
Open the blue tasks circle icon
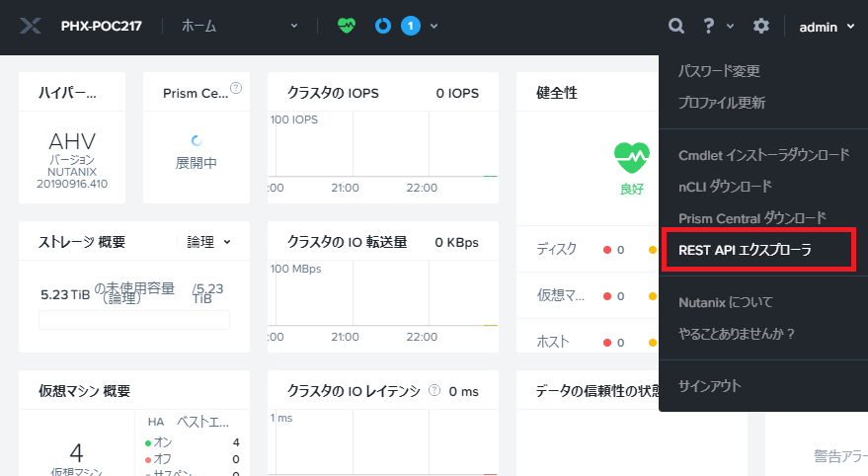pos(383,26)
